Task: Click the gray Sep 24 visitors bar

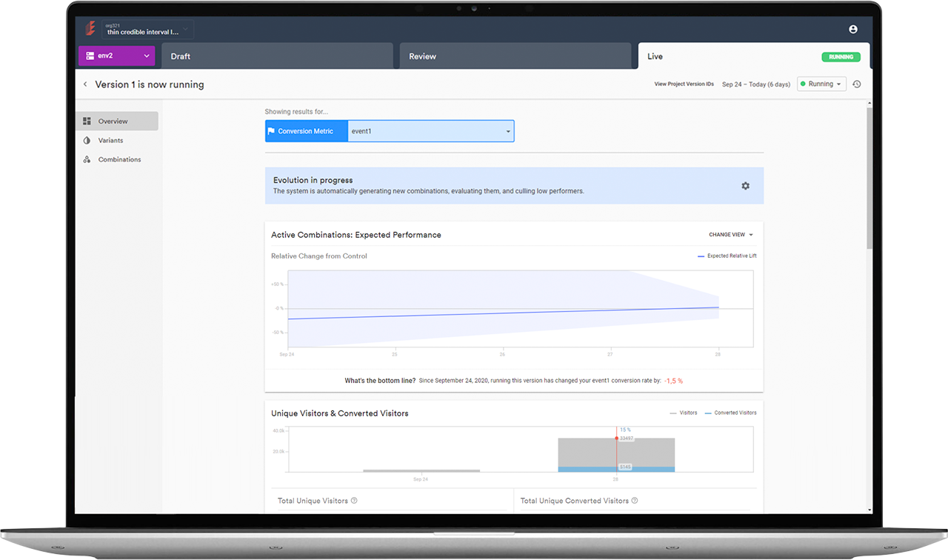Action: click(421, 471)
